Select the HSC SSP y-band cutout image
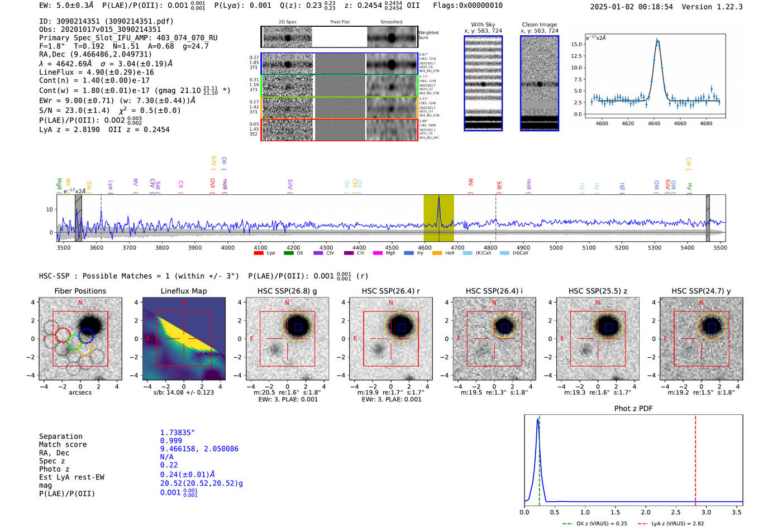 click(701, 339)
